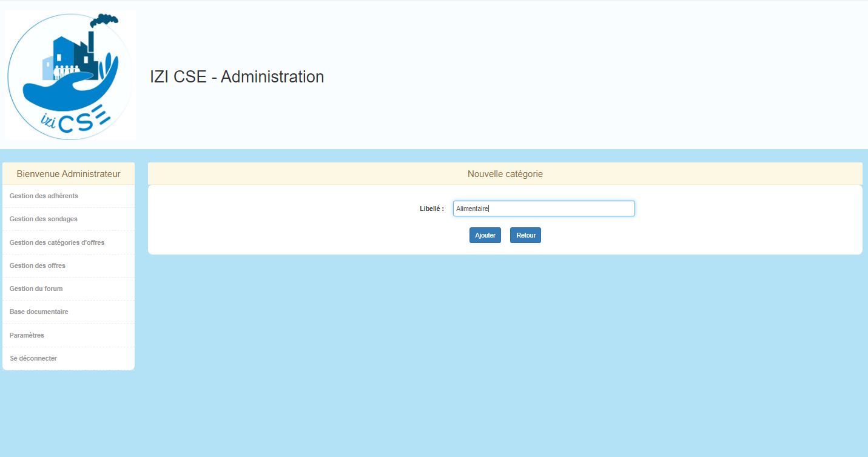868x457 pixels.
Task: Click the smoke cloud above the logo's chimney
Action: point(104,20)
